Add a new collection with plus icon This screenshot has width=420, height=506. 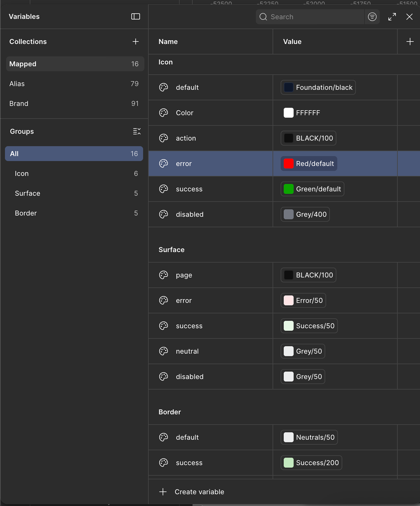[135, 41]
